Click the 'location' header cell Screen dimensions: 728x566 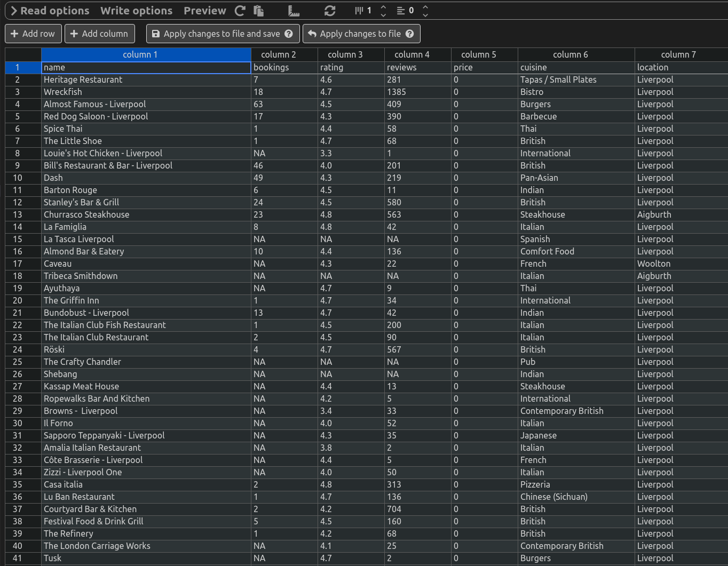[x=681, y=67]
